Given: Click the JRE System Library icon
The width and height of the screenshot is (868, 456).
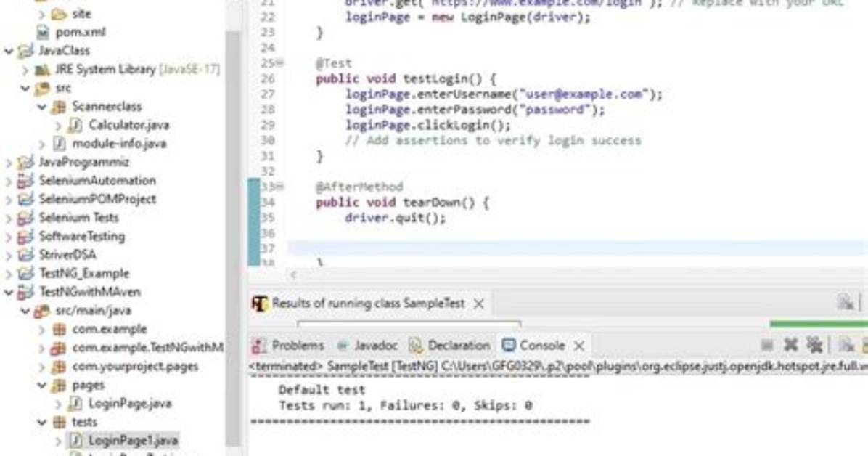Looking at the screenshot, I should point(43,69).
